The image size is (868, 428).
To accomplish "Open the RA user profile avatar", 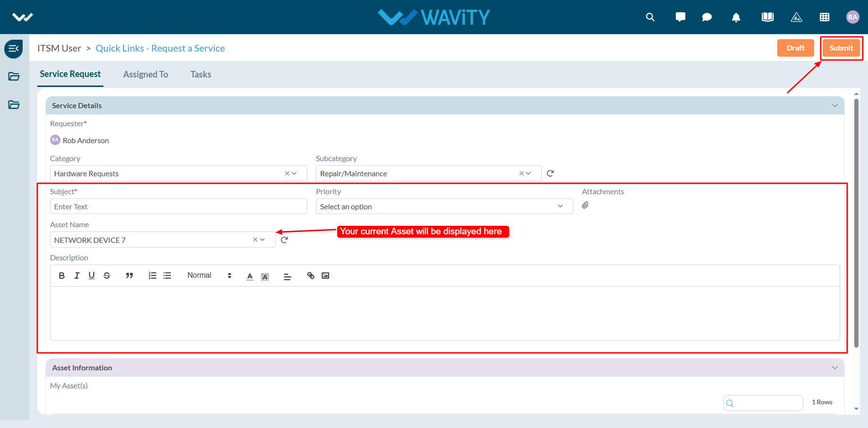I will click(852, 17).
